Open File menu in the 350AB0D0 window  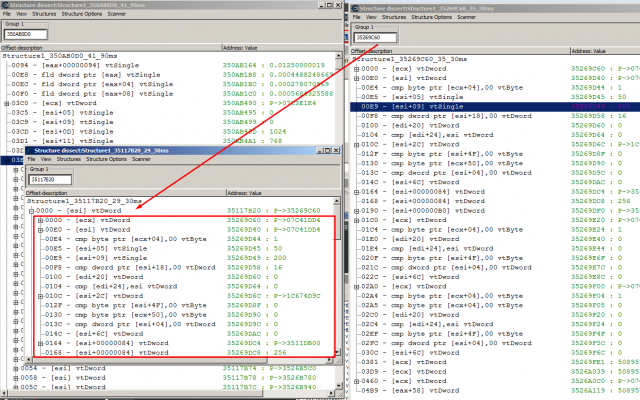(10, 17)
